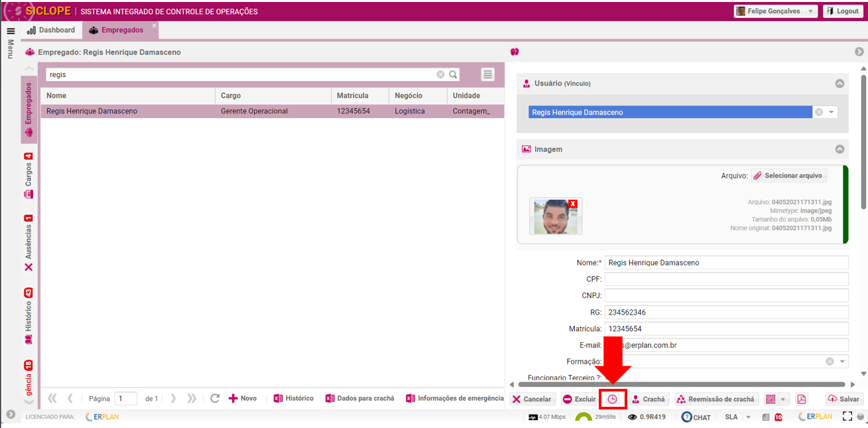Go to the previous page of results
This screenshot has height=428, width=868.
coord(70,398)
